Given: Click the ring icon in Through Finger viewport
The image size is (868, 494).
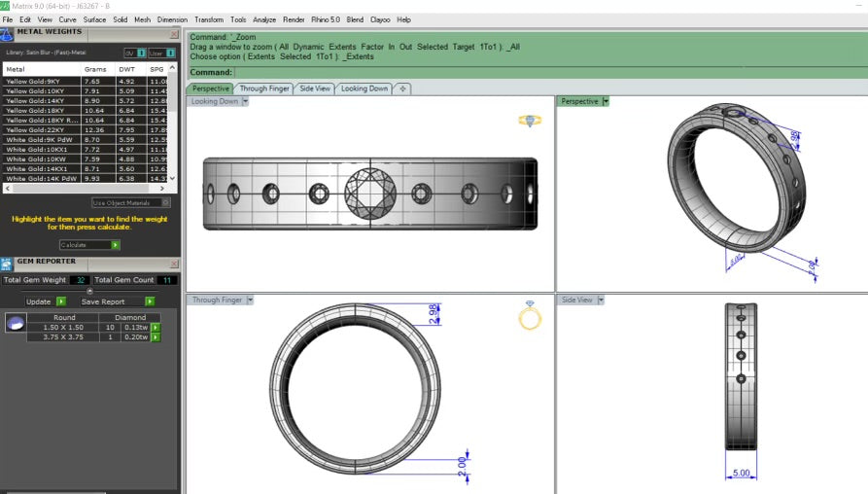Looking at the screenshot, I should tap(530, 316).
